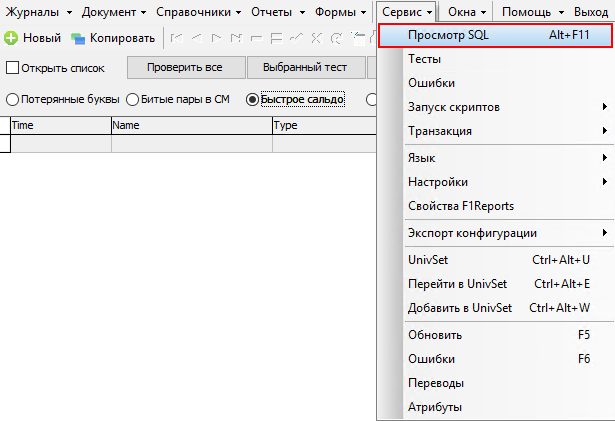
Task: Click the Time column header
Action: [x=61, y=125]
